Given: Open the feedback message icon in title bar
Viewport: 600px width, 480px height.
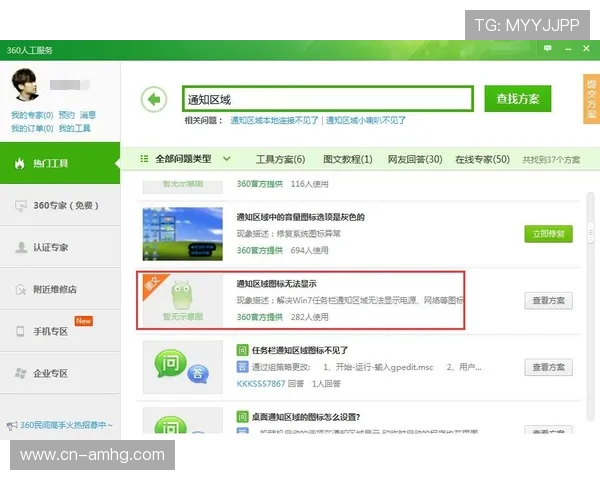Looking at the screenshot, I should click(548, 49).
